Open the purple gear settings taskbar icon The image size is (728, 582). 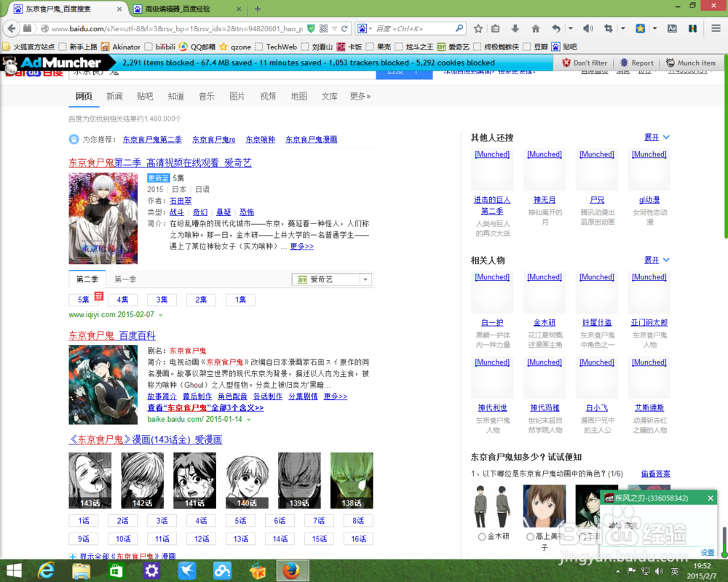point(151,570)
